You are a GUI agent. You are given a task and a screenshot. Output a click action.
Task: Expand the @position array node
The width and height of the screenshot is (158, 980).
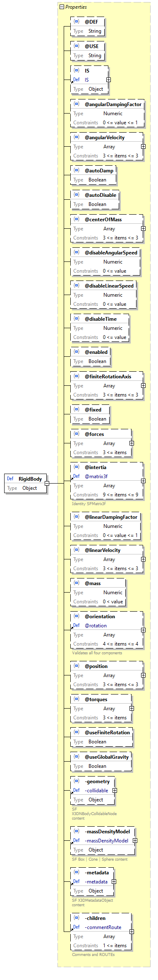[x=143, y=675]
